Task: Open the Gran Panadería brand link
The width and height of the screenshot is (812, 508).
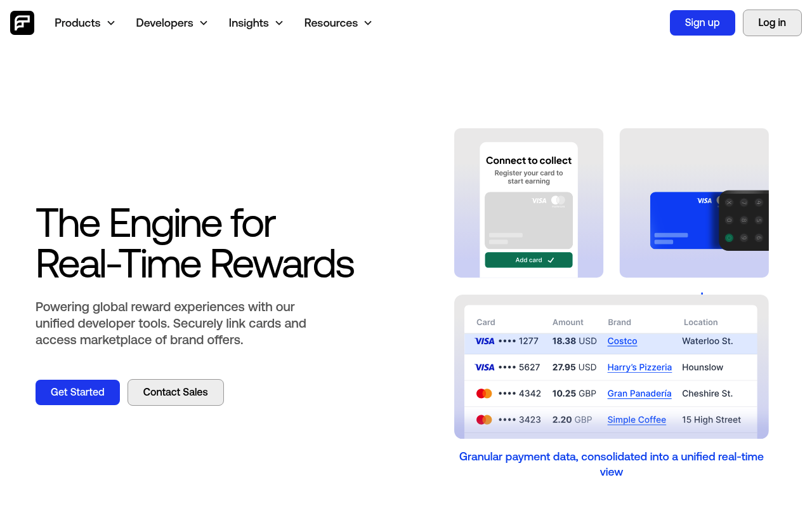Action: tap(639, 394)
